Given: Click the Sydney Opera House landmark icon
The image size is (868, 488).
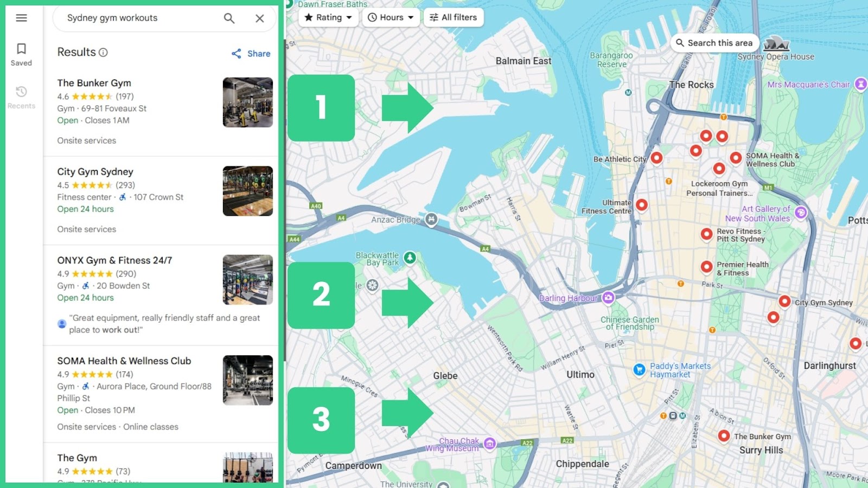Looking at the screenshot, I should 776,44.
